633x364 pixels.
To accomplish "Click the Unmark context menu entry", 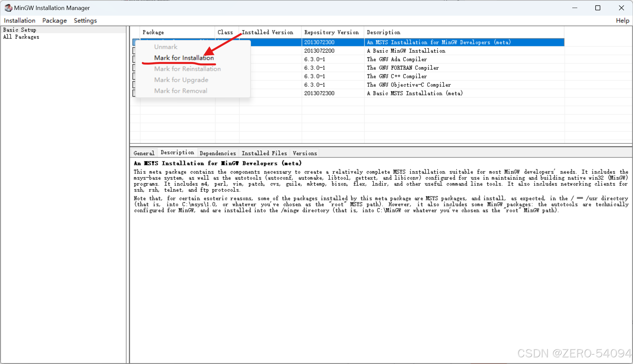I will pyautogui.click(x=166, y=47).
